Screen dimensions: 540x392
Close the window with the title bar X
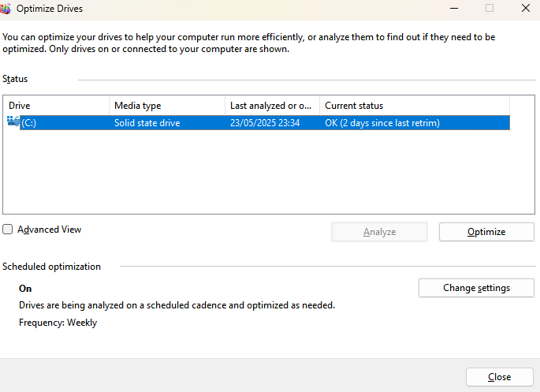click(x=526, y=8)
